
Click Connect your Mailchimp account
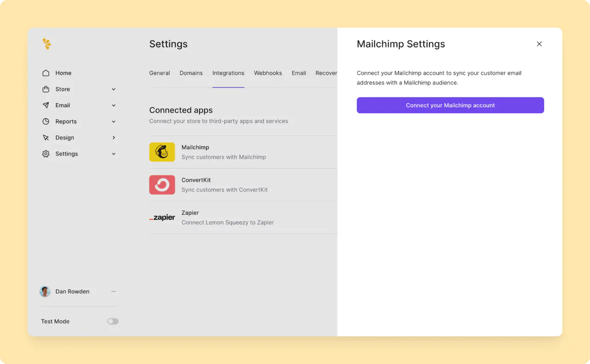[x=450, y=105]
